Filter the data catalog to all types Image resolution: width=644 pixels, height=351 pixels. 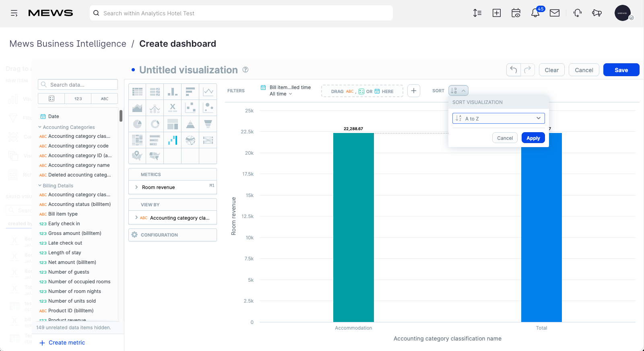coord(52,99)
